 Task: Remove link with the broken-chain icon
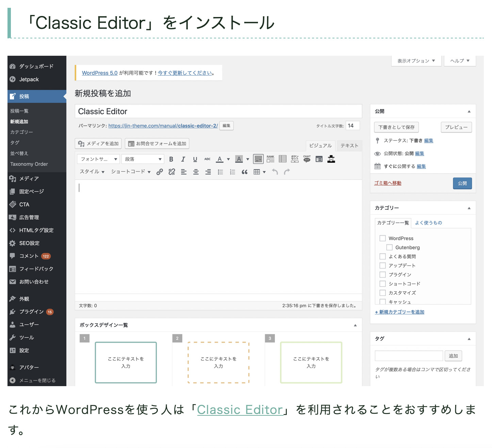pos(172,172)
